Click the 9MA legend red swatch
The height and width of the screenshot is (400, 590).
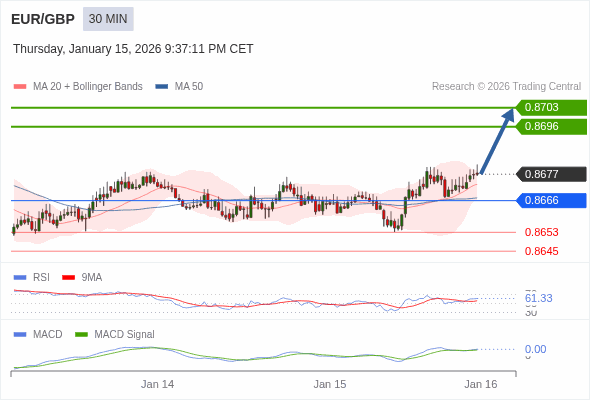point(68,278)
